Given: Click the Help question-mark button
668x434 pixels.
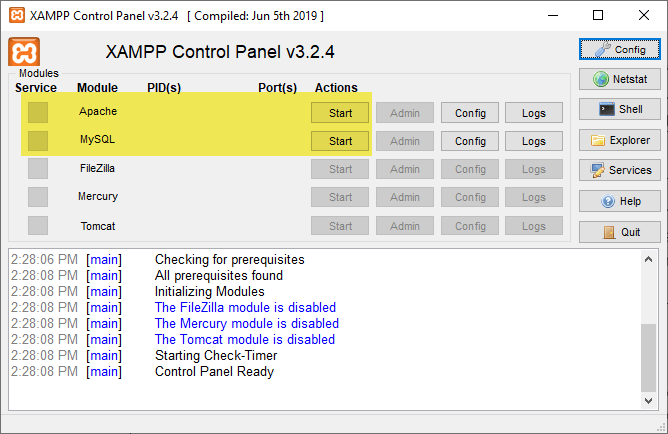Looking at the screenshot, I should [x=619, y=201].
